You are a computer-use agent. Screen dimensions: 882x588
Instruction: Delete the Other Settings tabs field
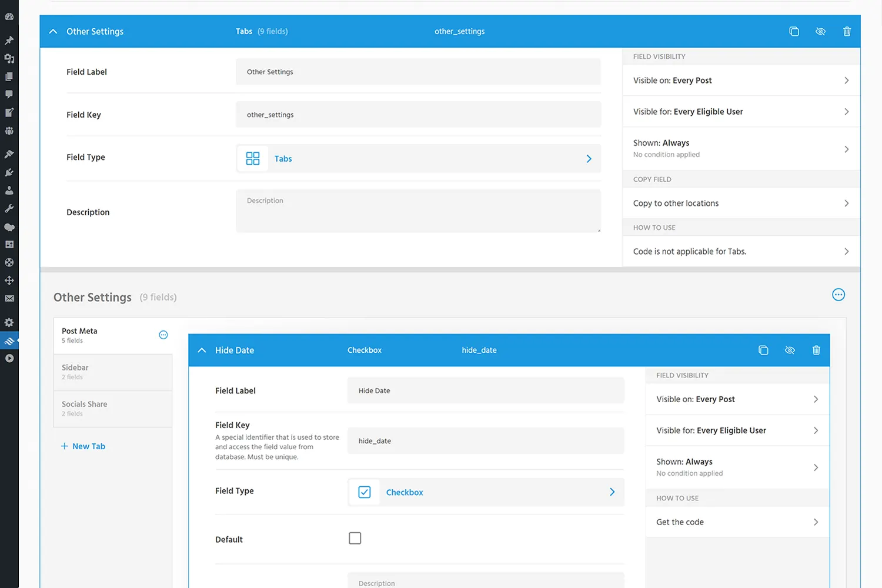(x=847, y=32)
